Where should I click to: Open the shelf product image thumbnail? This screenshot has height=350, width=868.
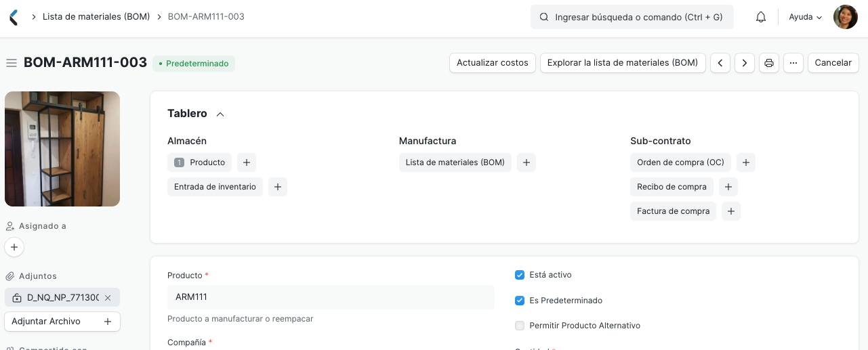point(62,149)
